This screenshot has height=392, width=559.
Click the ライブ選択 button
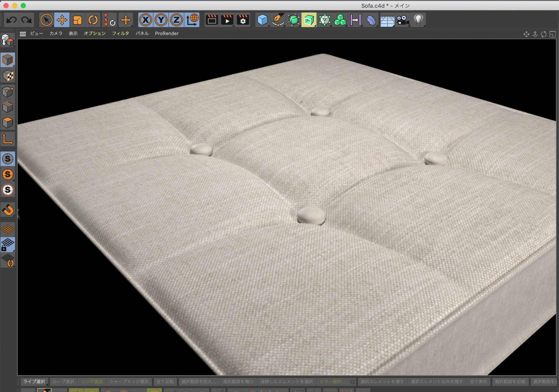click(34, 381)
